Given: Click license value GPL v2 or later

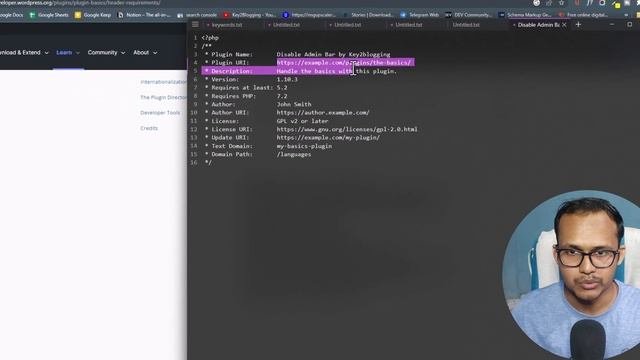Looking at the screenshot, I should click(x=302, y=121).
